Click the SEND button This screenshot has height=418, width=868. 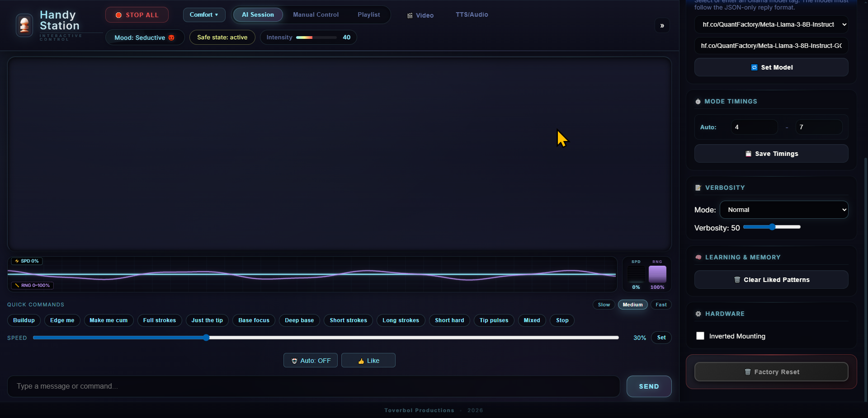(649, 386)
